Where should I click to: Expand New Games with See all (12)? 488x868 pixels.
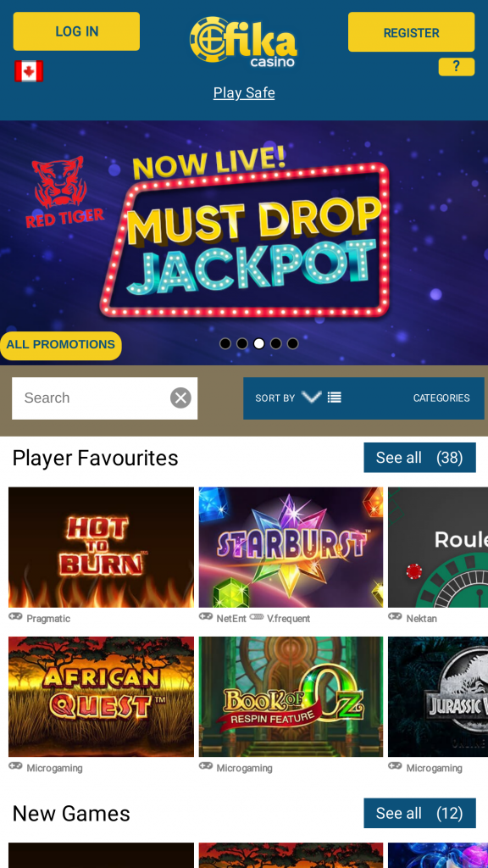click(419, 813)
